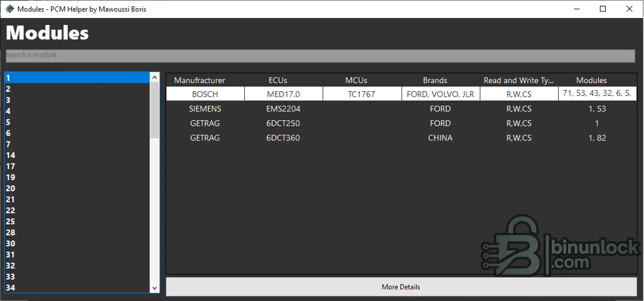
Task: Focus the 'search a module' field
Action: pos(321,56)
